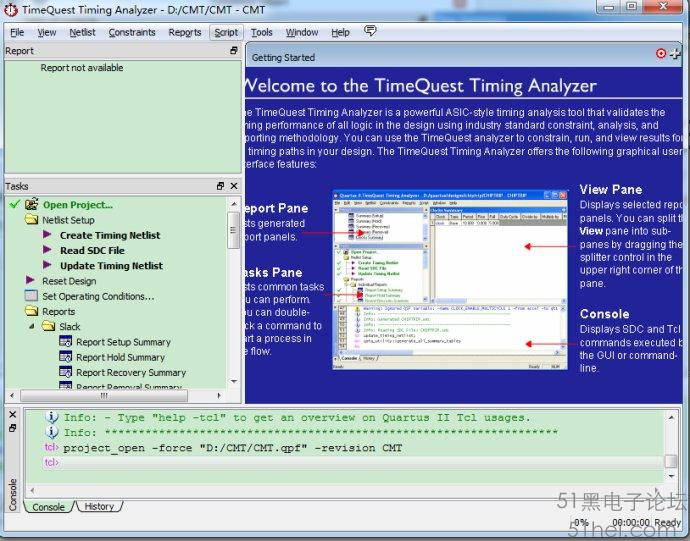Click the Tasks vertical scrollbar thumb

pos(233,230)
